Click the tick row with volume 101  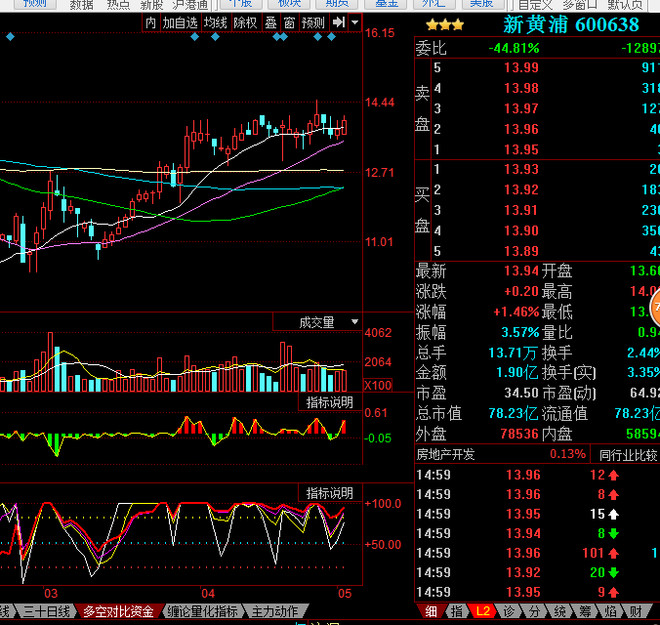(x=538, y=553)
